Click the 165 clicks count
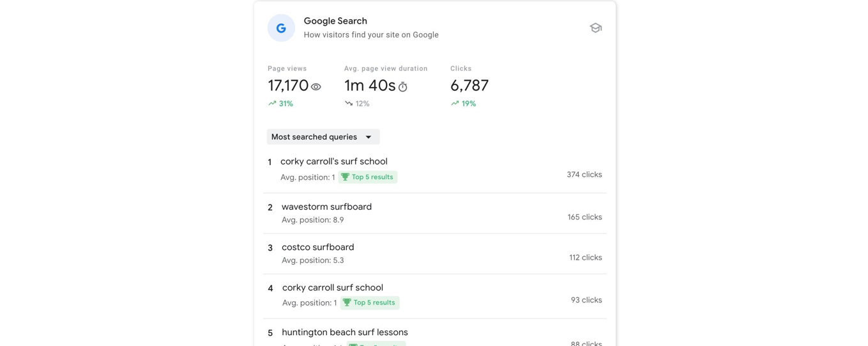 point(585,217)
